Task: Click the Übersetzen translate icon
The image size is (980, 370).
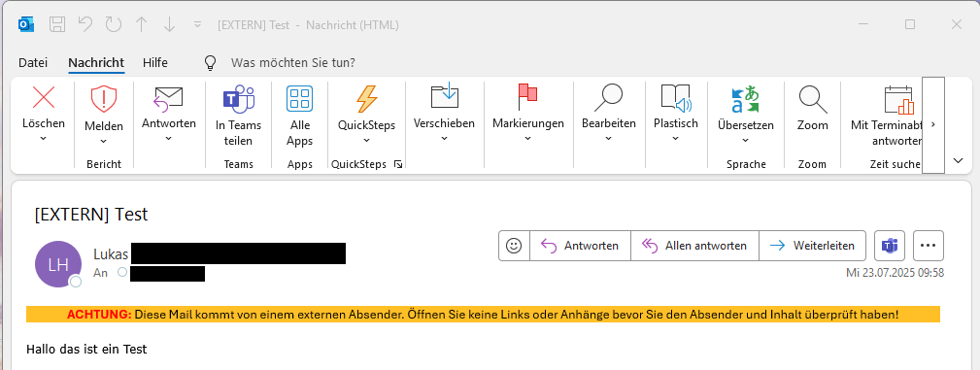Action: point(746,99)
